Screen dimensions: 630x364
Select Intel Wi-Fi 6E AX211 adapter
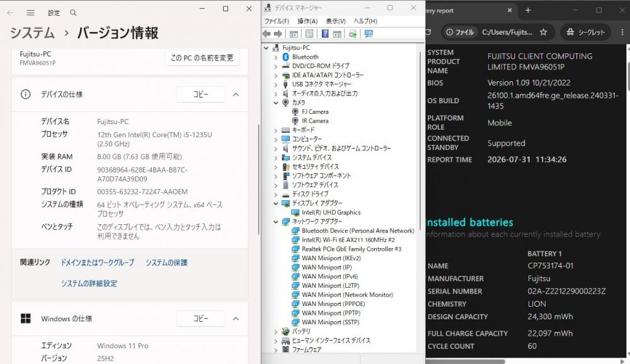[348, 240]
